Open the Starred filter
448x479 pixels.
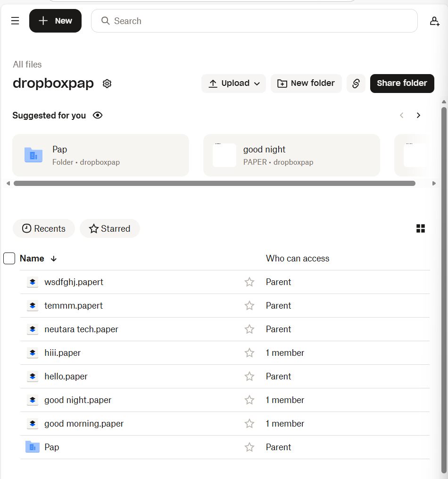point(109,228)
